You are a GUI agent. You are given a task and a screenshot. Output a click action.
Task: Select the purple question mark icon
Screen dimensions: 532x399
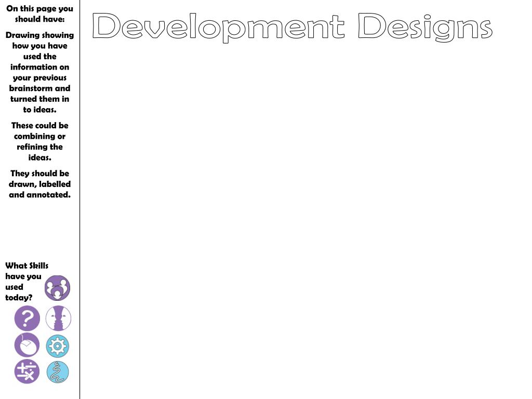27,318
